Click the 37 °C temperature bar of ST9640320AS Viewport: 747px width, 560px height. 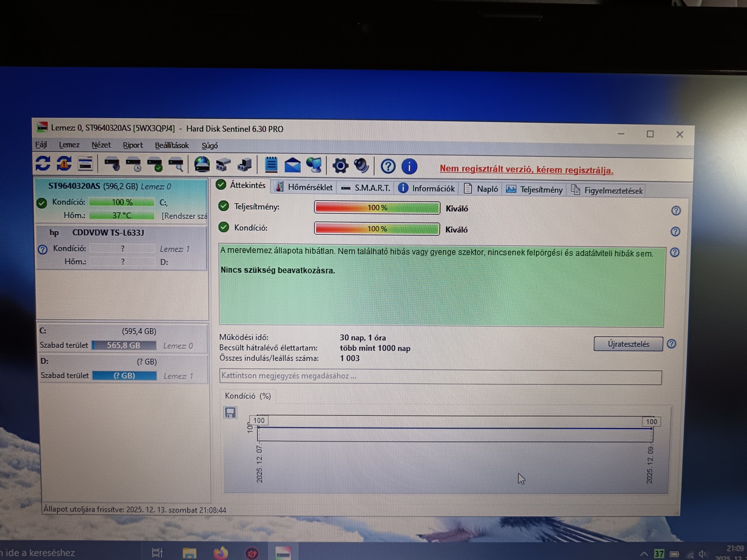pos(122,215)
